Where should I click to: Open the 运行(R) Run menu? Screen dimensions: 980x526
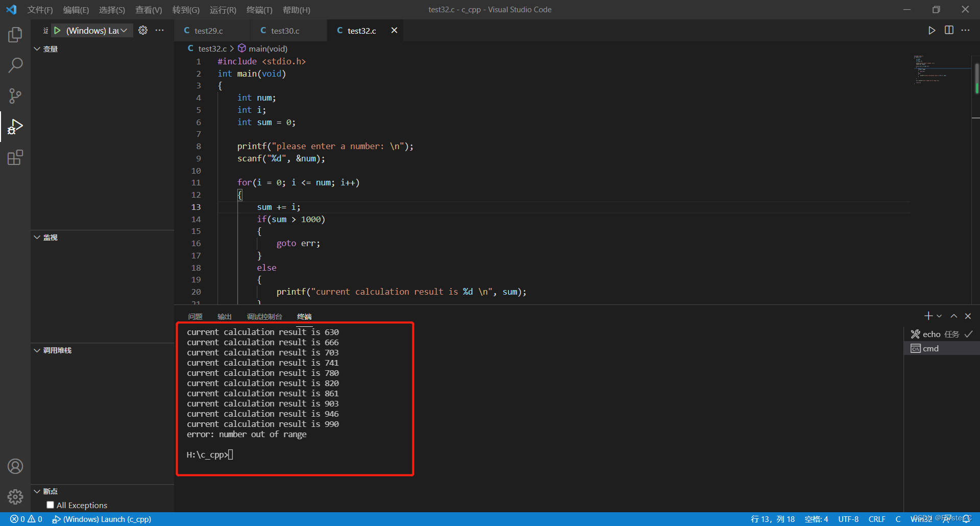click(x=223, y=10)
